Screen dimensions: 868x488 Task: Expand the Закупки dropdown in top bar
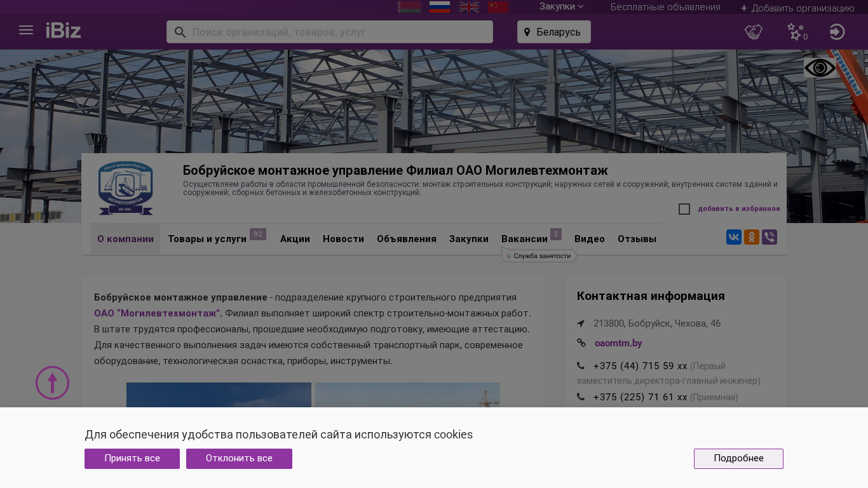pyautogui.click(x=562, y=6)
